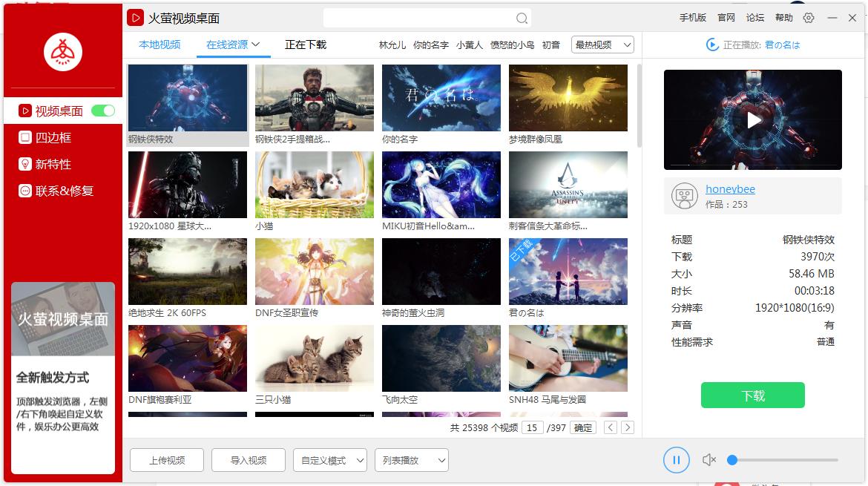Image resolution: width=868 pixels, height=486 pixels.
Task: Expand the 自定义模式 dropdown
Action: pos(329,459)
